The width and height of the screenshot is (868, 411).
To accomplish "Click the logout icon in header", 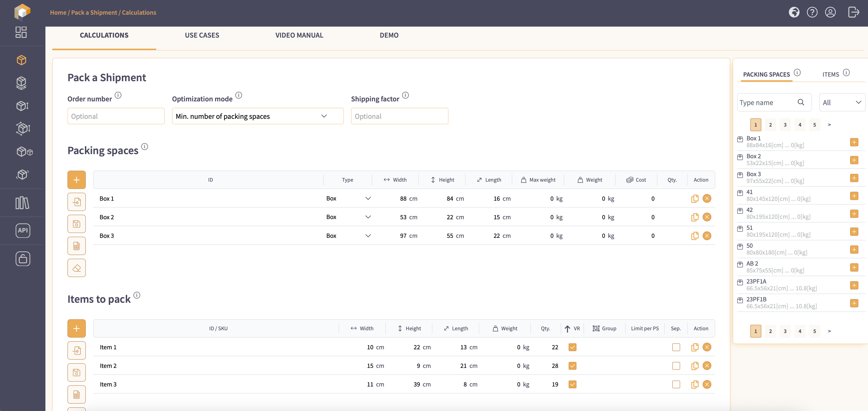I will (853, 12).
